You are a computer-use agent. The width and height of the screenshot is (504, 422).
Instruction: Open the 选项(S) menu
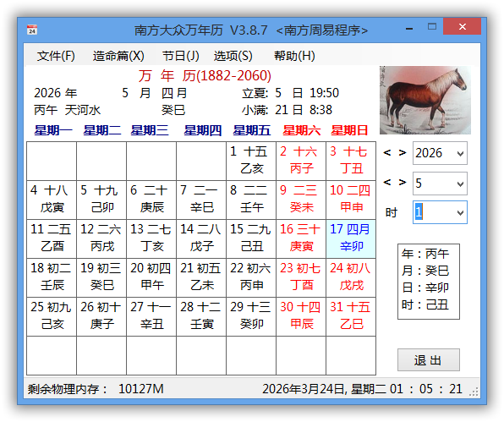[x=233, y=56]
